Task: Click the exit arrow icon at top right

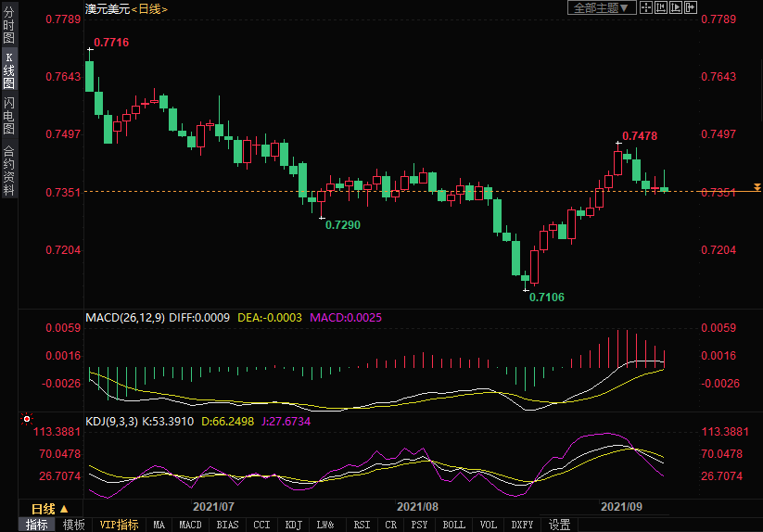Action: 690,7
